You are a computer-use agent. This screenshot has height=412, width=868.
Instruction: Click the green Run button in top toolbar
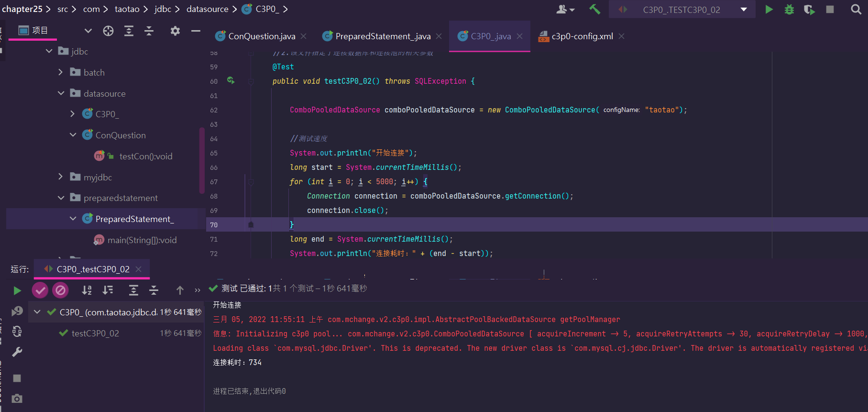(x=769, y=10)
